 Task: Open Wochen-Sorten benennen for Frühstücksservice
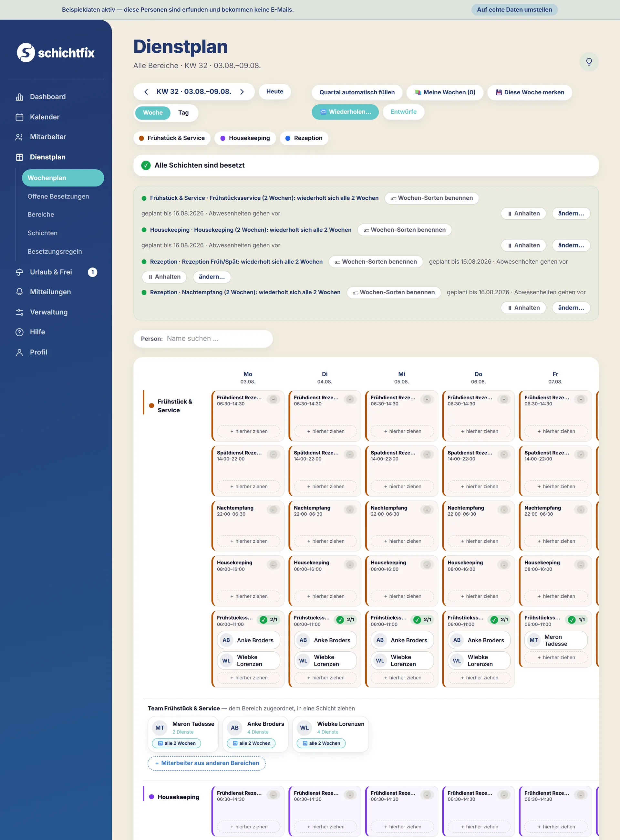[x=432, y=198]
